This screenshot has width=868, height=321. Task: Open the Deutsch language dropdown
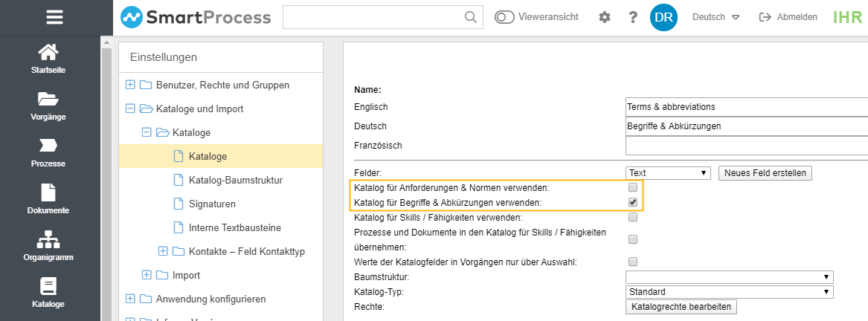tap(715, 17)
